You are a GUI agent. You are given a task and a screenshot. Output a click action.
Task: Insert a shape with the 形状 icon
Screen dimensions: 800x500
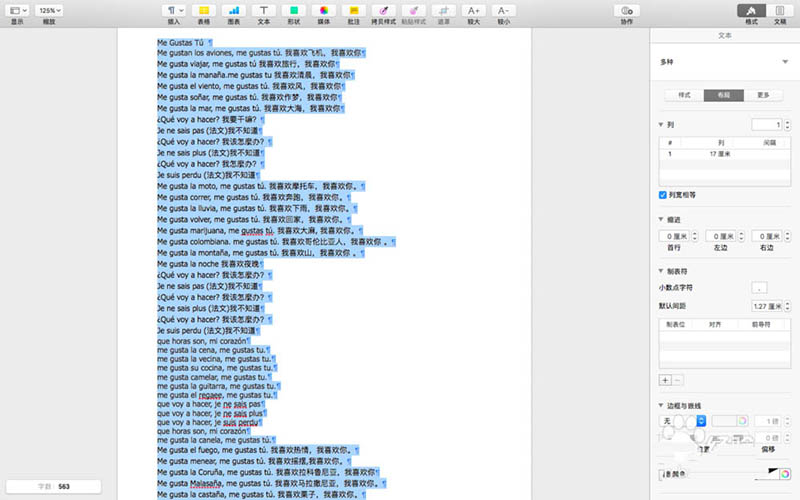coord(294,11)
